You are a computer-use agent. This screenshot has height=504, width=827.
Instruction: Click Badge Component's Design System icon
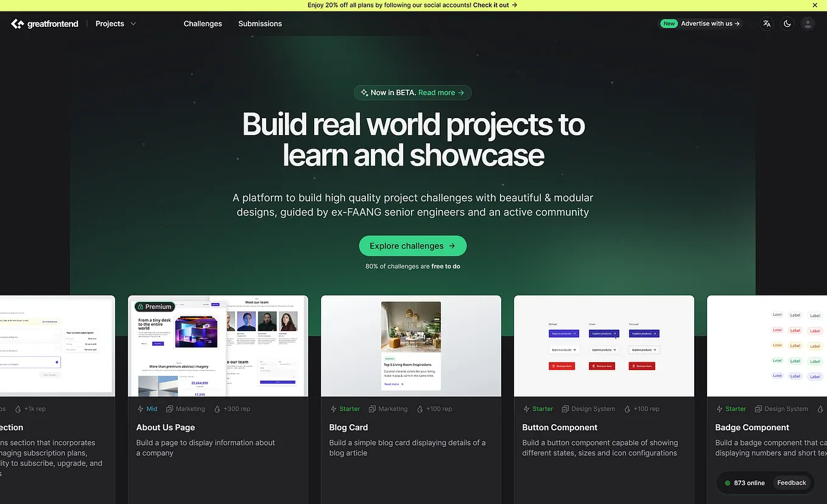click(x=758, y=409)
